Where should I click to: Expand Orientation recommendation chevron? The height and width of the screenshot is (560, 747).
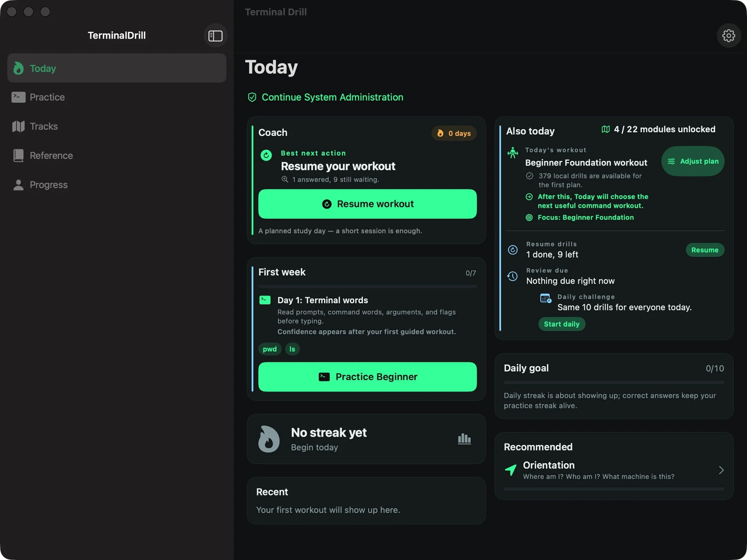point(721,470)
